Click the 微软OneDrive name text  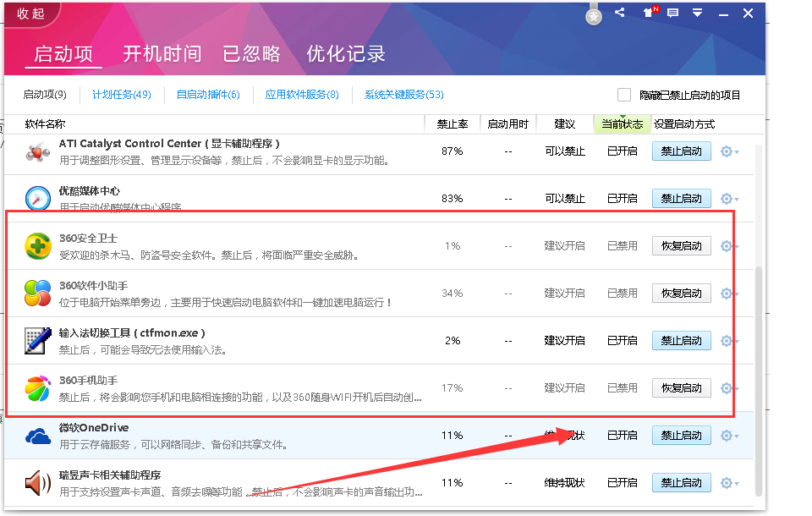pos(94,427)
